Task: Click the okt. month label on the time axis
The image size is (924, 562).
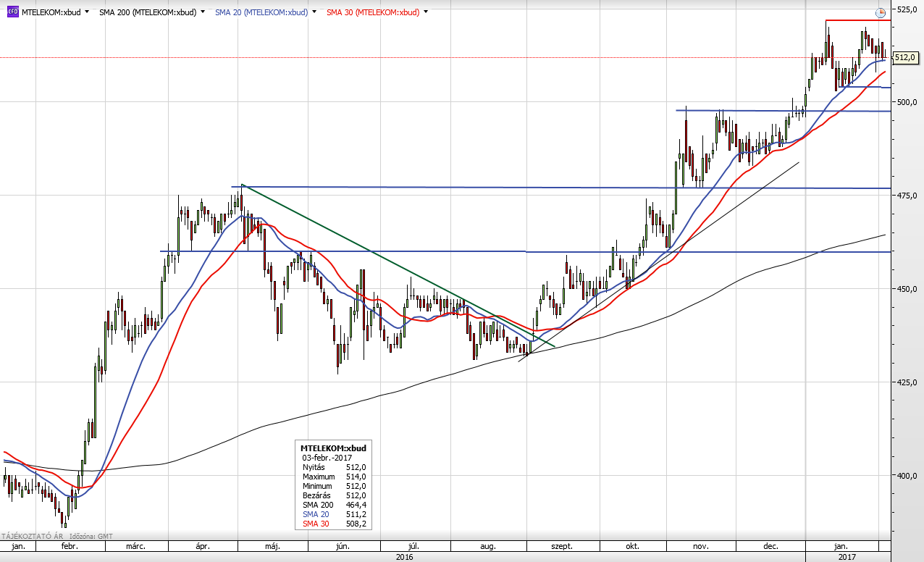Action: coord(631,546)
